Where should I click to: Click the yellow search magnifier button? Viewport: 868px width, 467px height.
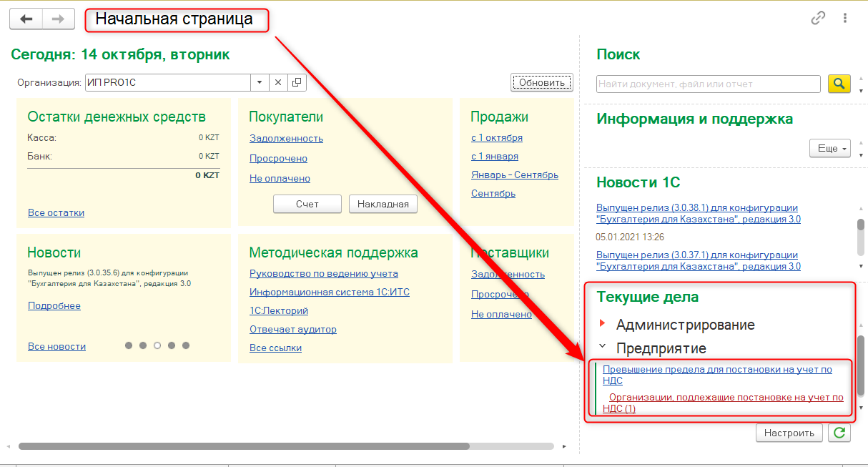click(839, 84)
